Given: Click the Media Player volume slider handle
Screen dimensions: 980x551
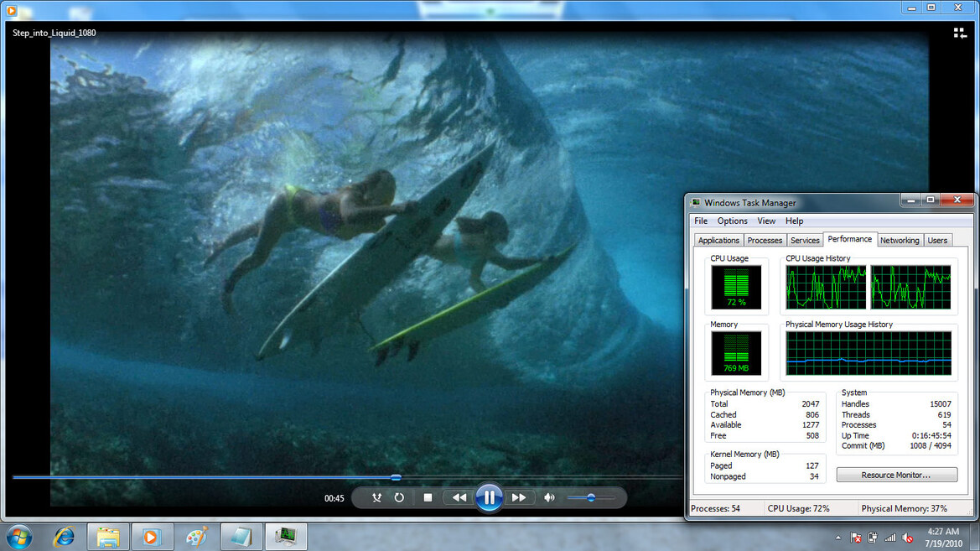Looking at the screenshot, I should (591, 498).
